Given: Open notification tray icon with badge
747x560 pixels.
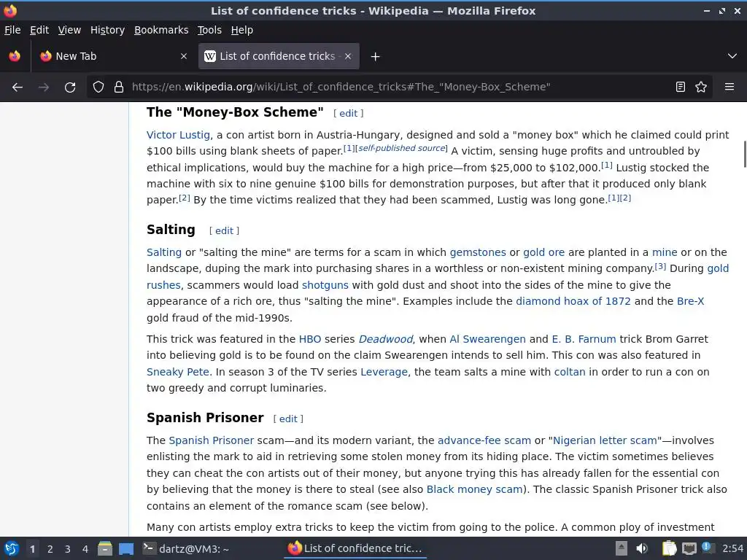Looking at the screenshot, I should [707, 548].
